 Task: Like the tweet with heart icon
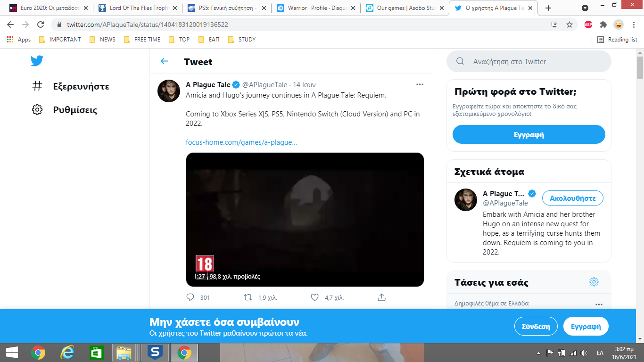point(315,297)
